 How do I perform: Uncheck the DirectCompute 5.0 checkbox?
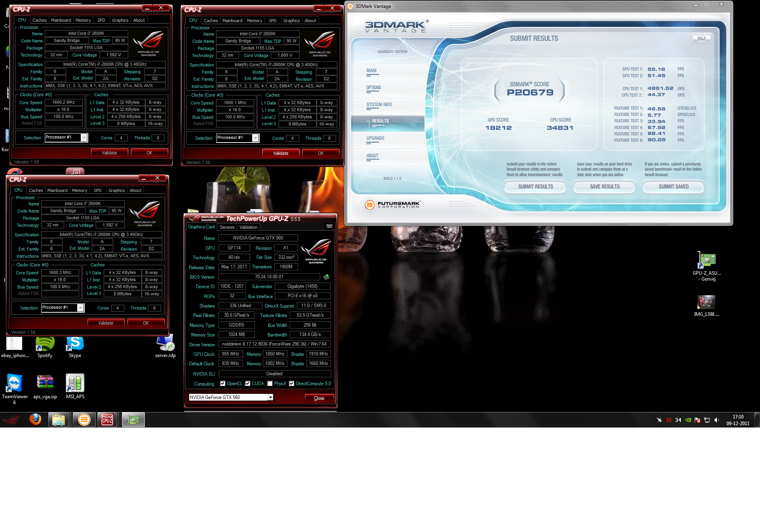(x=292, y=384)
